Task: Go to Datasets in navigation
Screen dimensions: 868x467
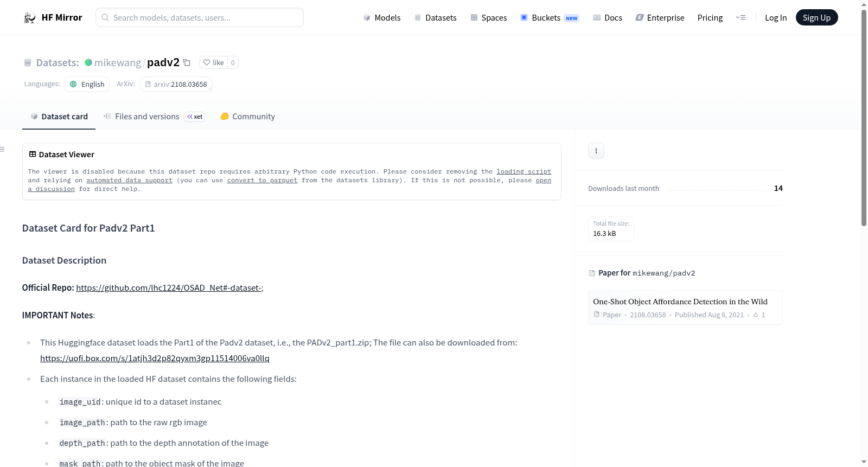Action: tap(436, 18)
